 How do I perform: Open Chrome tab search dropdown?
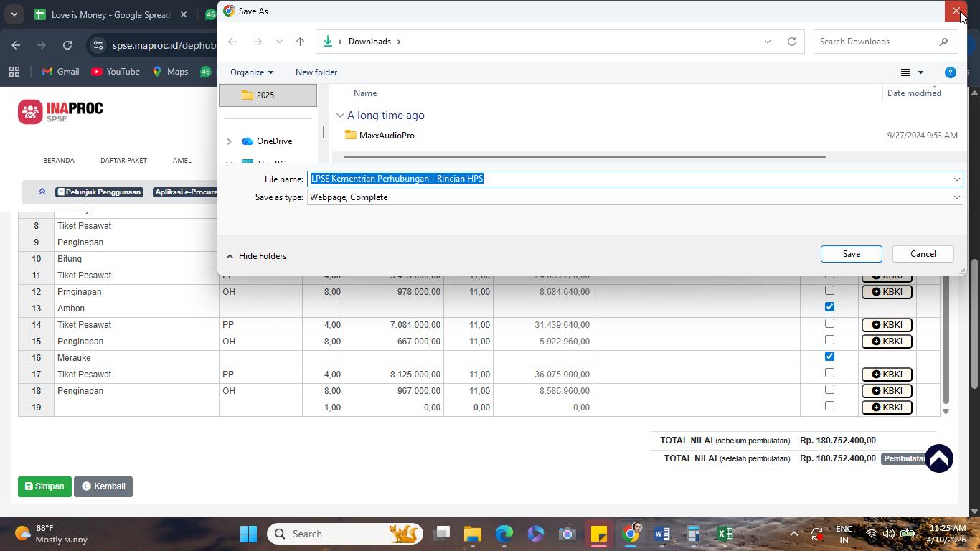(x=14, y=14)
